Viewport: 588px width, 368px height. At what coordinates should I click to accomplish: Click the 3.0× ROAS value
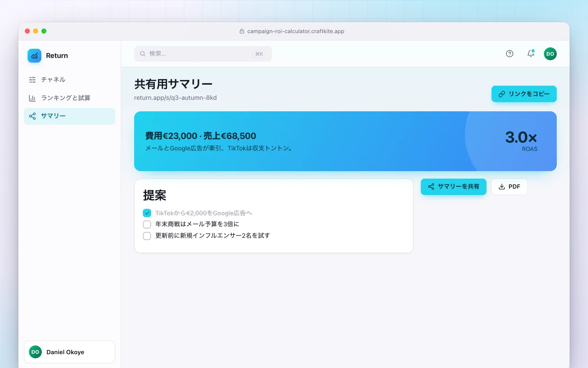coord(521,137)
